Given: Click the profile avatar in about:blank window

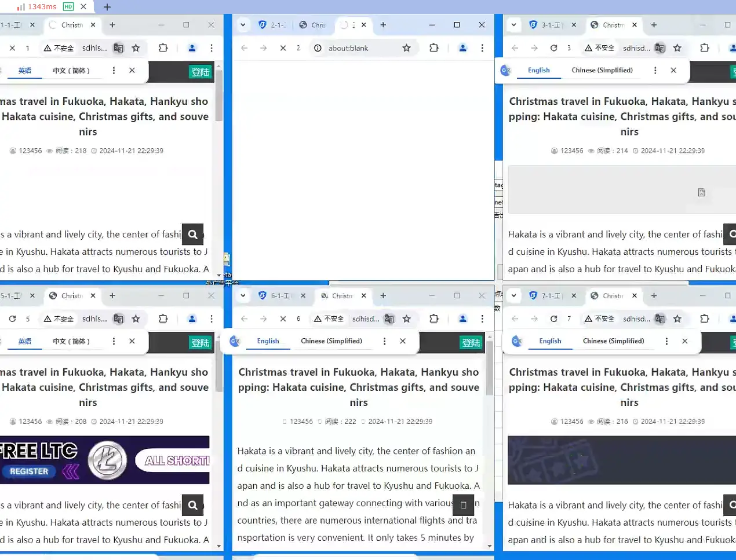Looking at the screenshot, I should pos(462,48).
